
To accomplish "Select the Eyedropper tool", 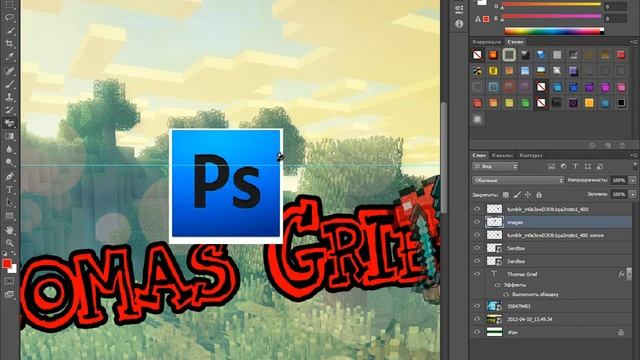I will pyautogui.click(x=9, y=57).
